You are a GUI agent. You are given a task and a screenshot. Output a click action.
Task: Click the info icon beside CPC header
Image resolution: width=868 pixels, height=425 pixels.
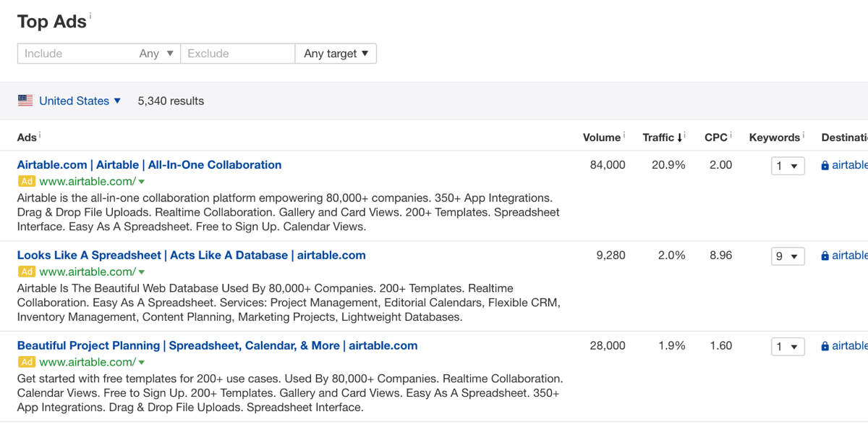coord(731,135)
